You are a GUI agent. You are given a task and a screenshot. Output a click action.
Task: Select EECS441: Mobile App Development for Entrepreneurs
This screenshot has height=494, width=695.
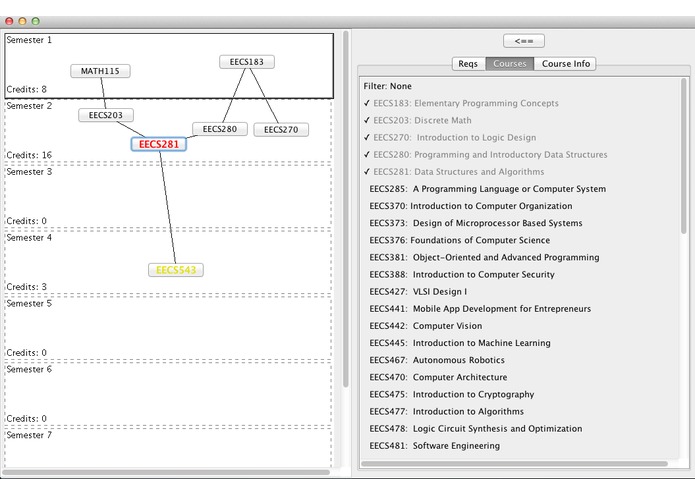click(x=480, y=309)
